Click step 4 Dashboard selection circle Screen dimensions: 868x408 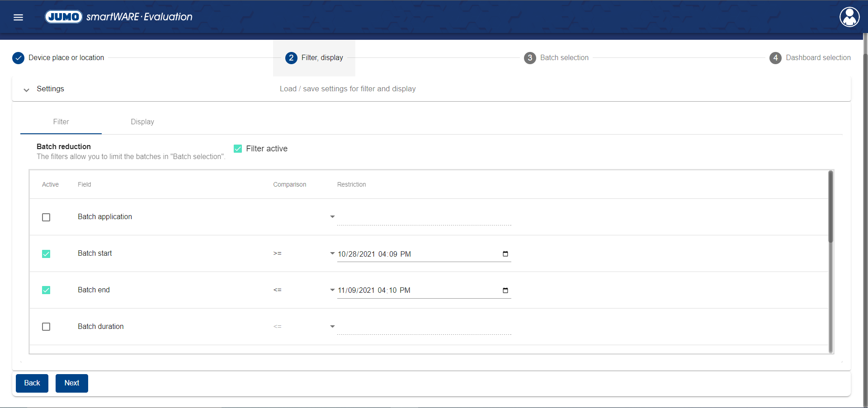coord(775,58)
